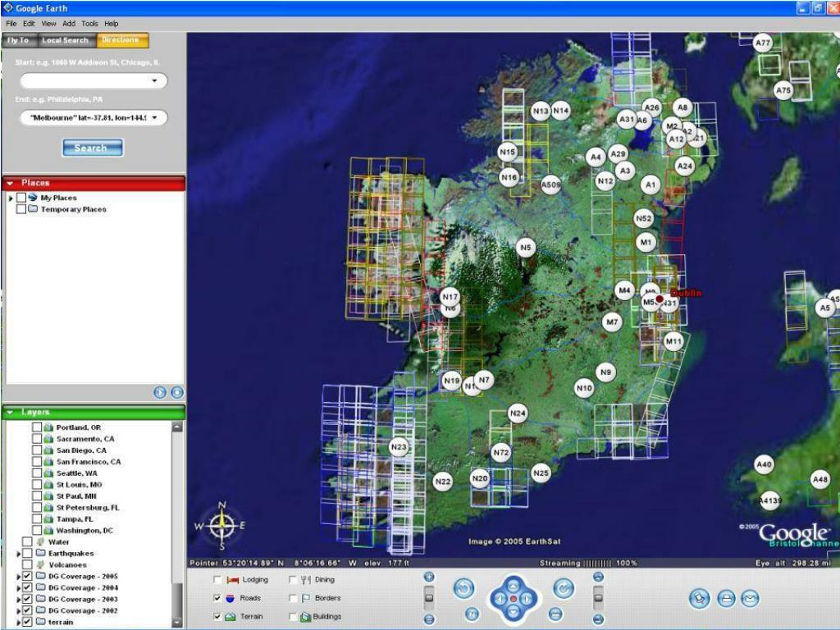Click the N23 map marker

[x=399, y=447]
